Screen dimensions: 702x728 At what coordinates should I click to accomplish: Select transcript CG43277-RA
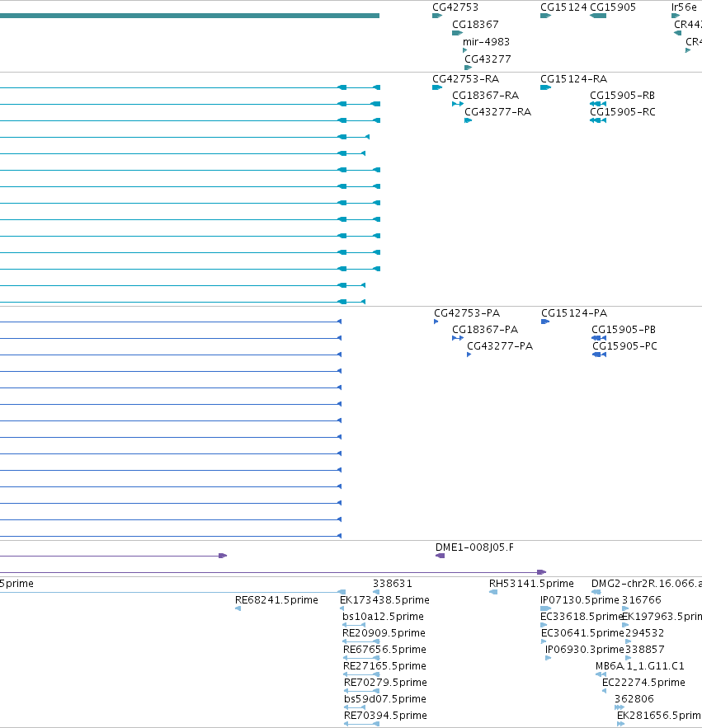coord(497,112)
